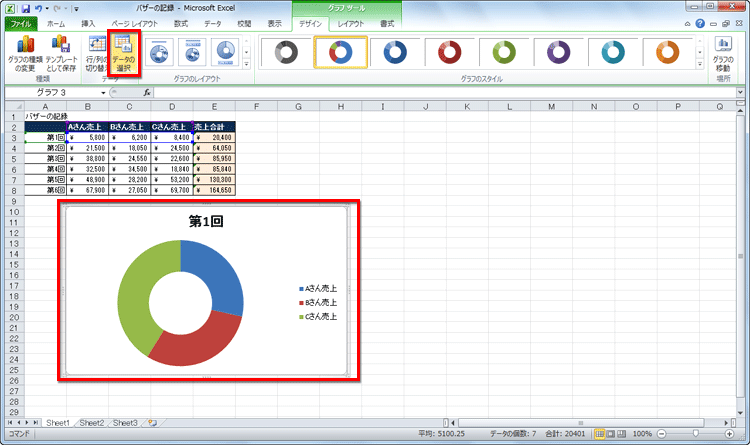Click グラフの移動 move chart icon
This screenshot has height=445, width=750.
723,55
